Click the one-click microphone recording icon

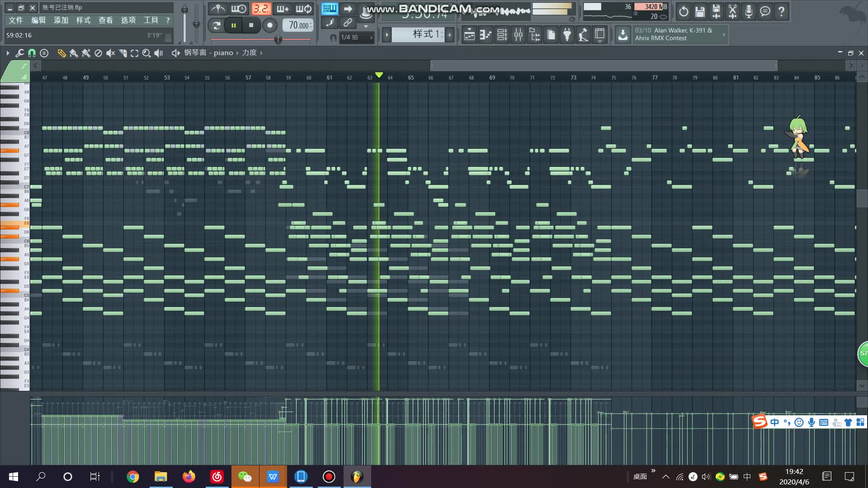pyautogui.click(x=749, y=12)
